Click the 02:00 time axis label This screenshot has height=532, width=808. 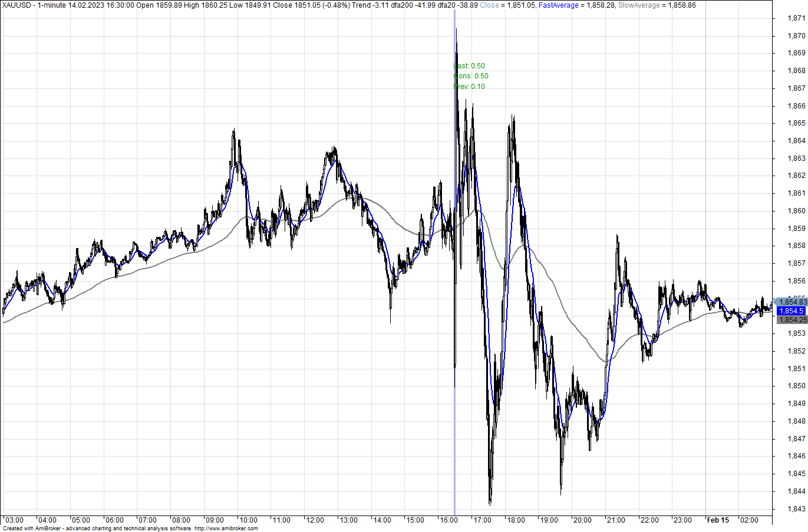[x=750, y=520]
